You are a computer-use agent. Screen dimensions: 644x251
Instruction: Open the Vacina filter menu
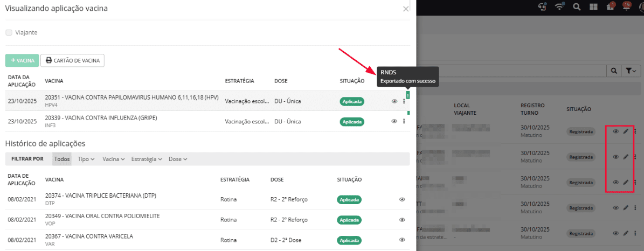pyautogui.click(x=114, y=159)
